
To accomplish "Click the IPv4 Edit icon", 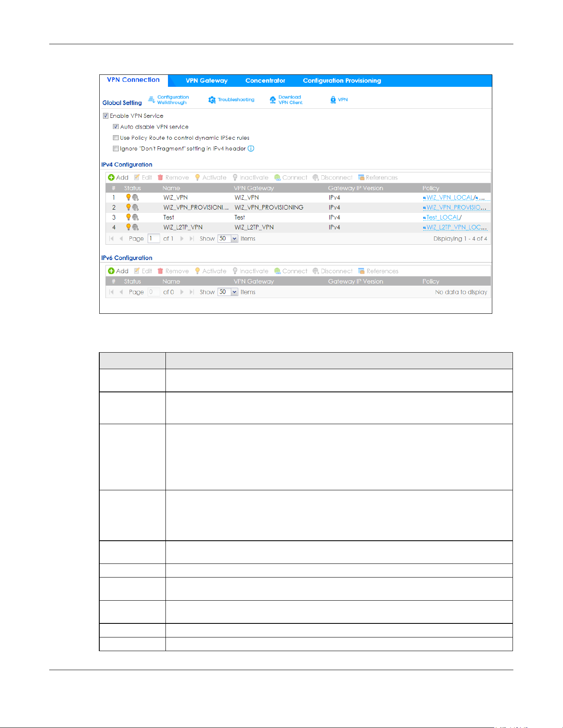I will coord(137,177).
